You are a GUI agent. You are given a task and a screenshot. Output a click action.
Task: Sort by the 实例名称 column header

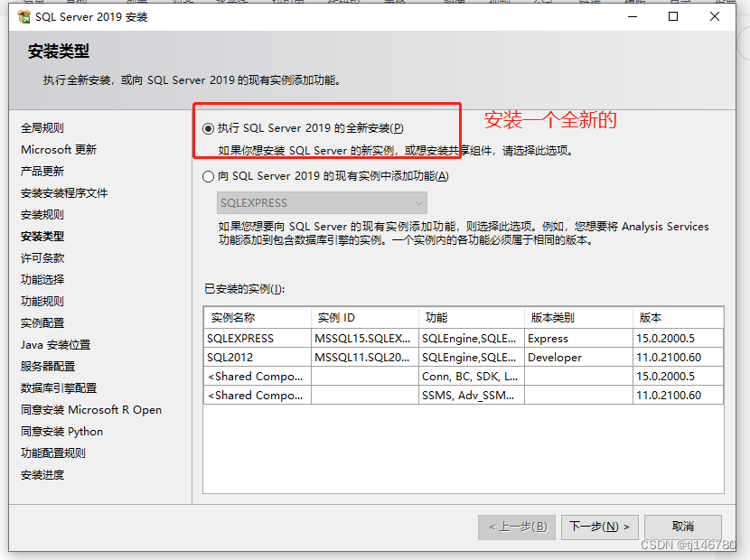(258, 318)
